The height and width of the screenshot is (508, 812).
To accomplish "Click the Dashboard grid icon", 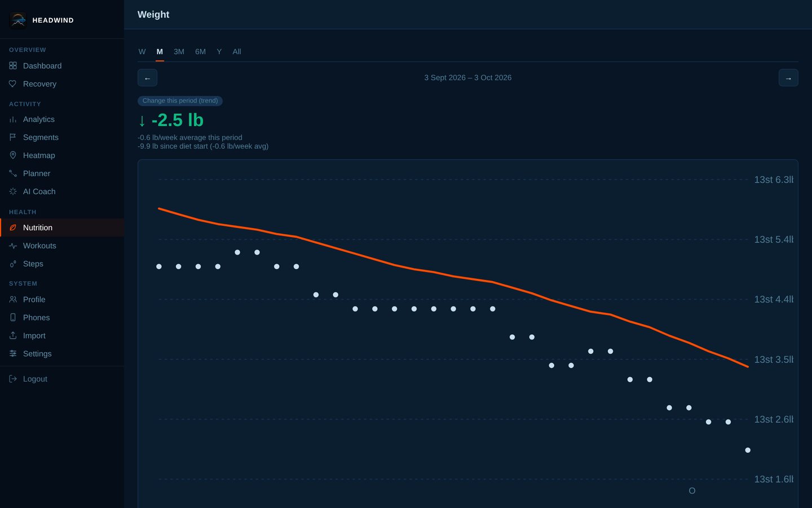I will click(x=13, y=66).
